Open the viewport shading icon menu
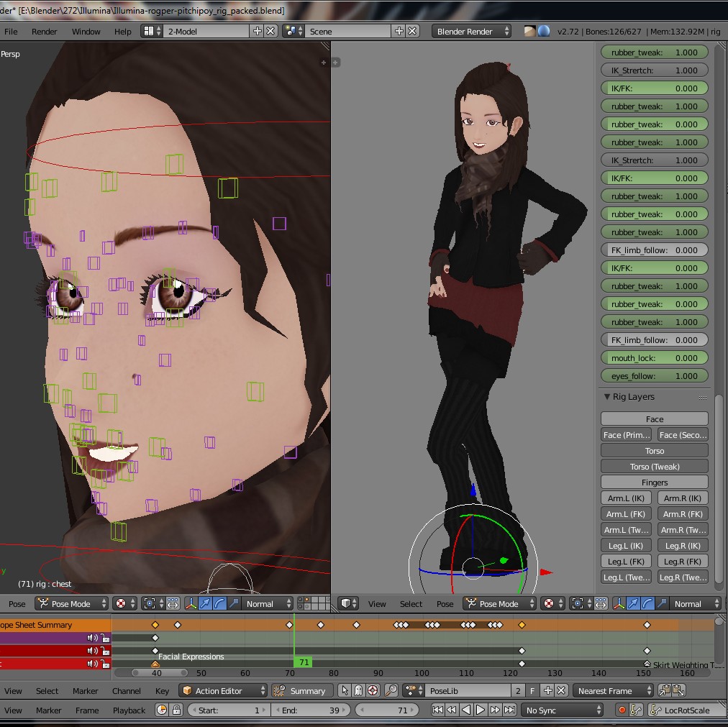The image size is (728, 727). [x=346, y=604]
